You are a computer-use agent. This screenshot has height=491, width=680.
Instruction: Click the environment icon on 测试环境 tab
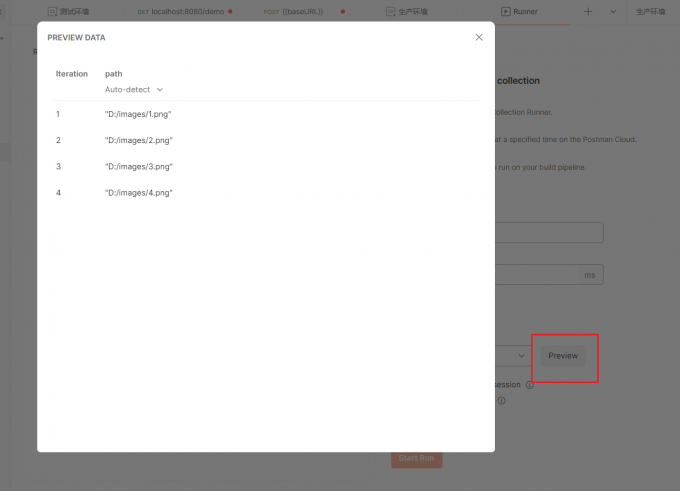pos(52,12)
